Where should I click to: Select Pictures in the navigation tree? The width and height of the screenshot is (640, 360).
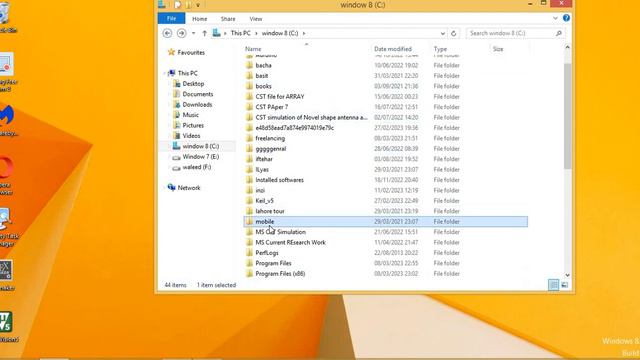pos(193,126)
